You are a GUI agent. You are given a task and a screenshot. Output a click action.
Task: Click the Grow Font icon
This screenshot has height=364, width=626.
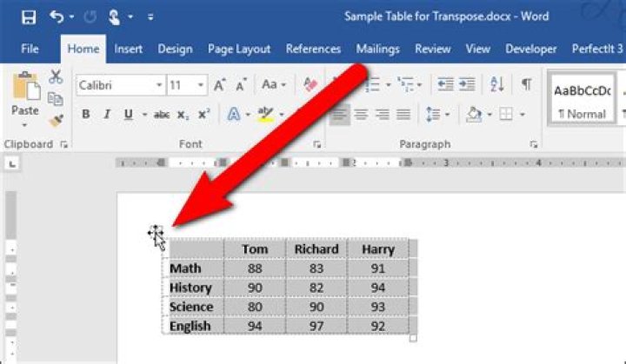[220, 85]
